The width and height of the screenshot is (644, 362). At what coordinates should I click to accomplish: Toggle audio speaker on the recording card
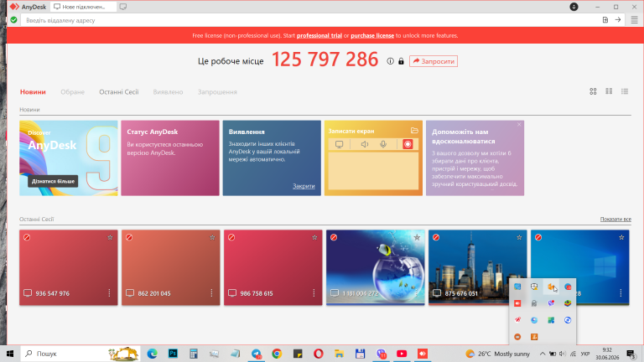click(364, 144)
